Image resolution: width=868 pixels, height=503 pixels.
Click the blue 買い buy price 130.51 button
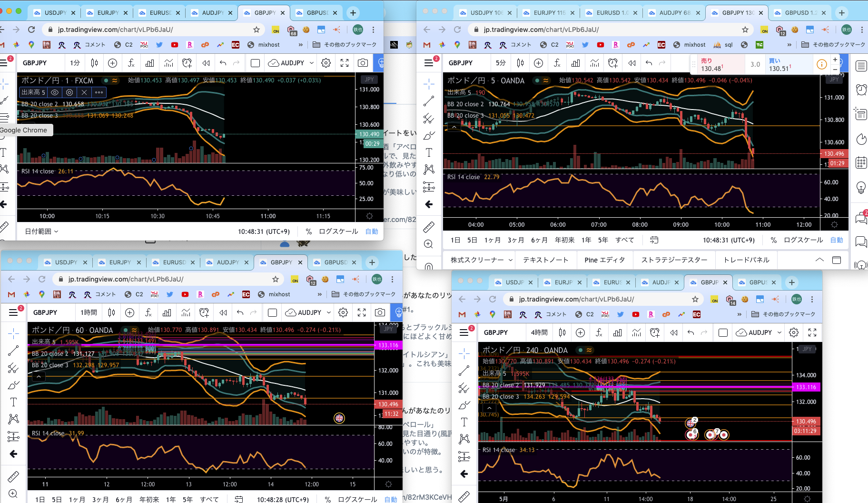click(784, 65)
